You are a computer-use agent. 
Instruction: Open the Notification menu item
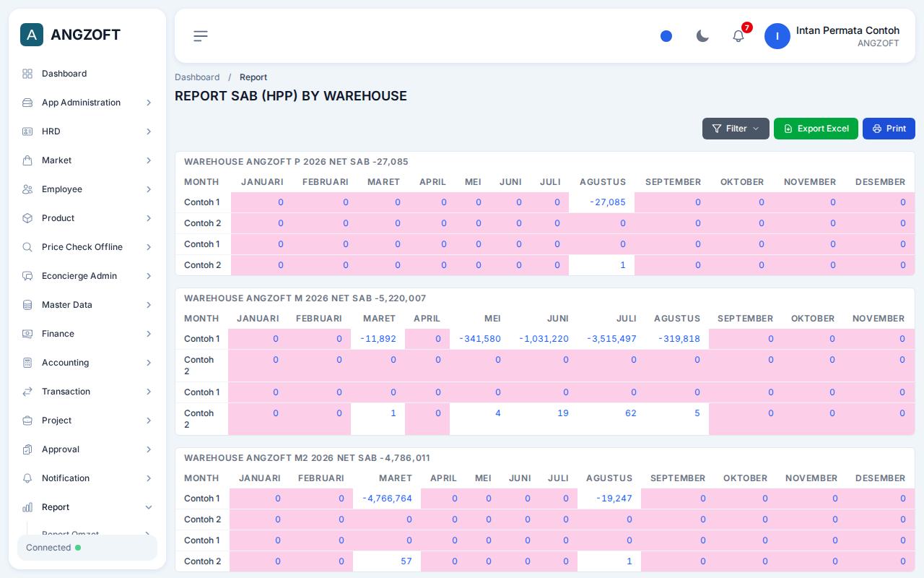tap(87, 478)
